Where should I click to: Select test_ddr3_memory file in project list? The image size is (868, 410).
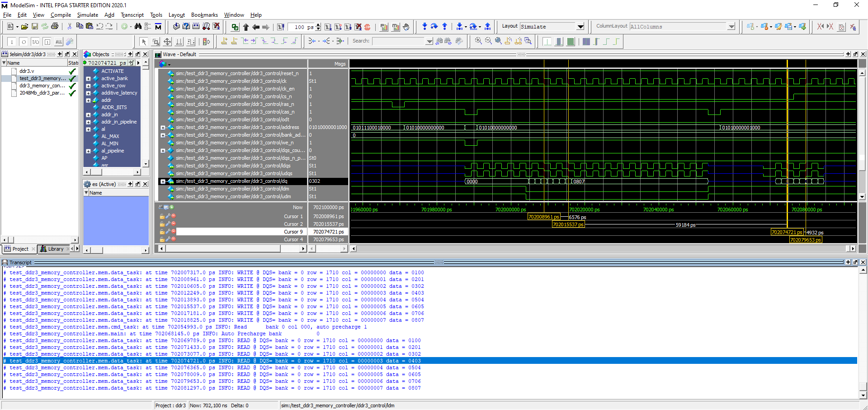tap(42, 78)
